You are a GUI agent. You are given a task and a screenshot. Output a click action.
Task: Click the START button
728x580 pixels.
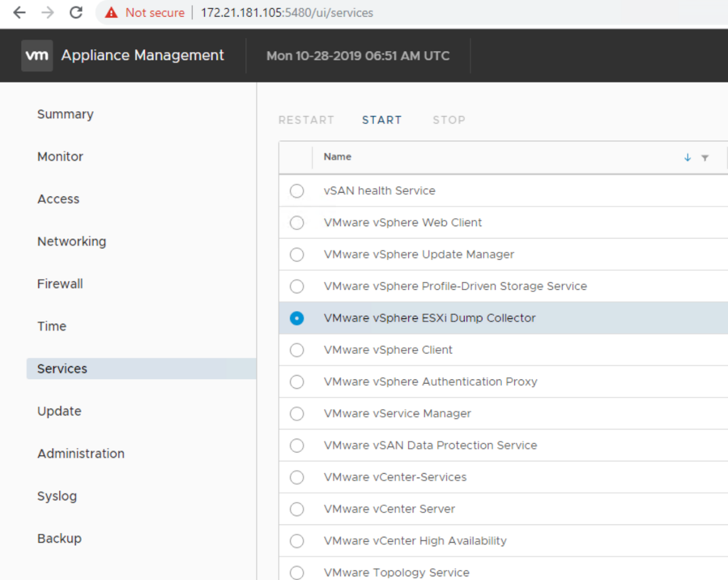[x=381, y=120]
